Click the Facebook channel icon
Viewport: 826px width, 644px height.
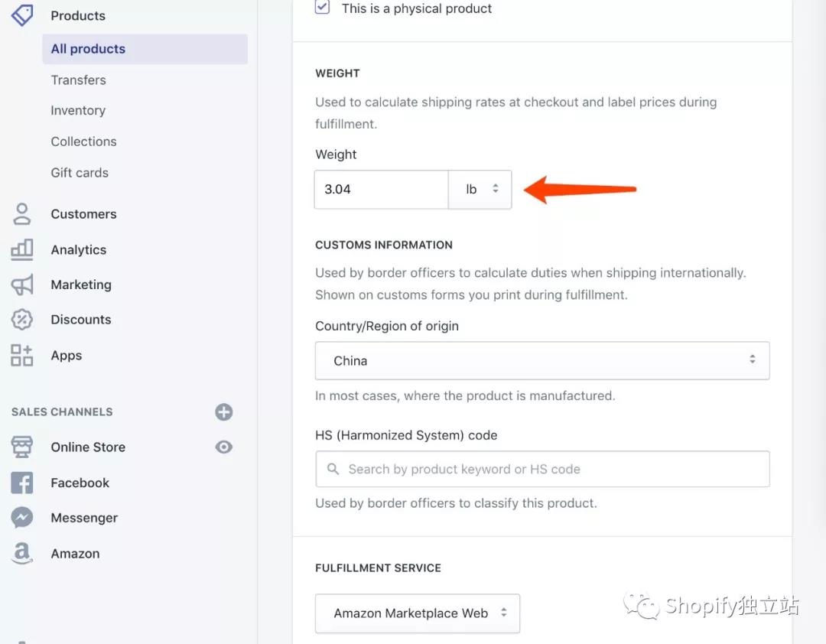pos(22,483)
